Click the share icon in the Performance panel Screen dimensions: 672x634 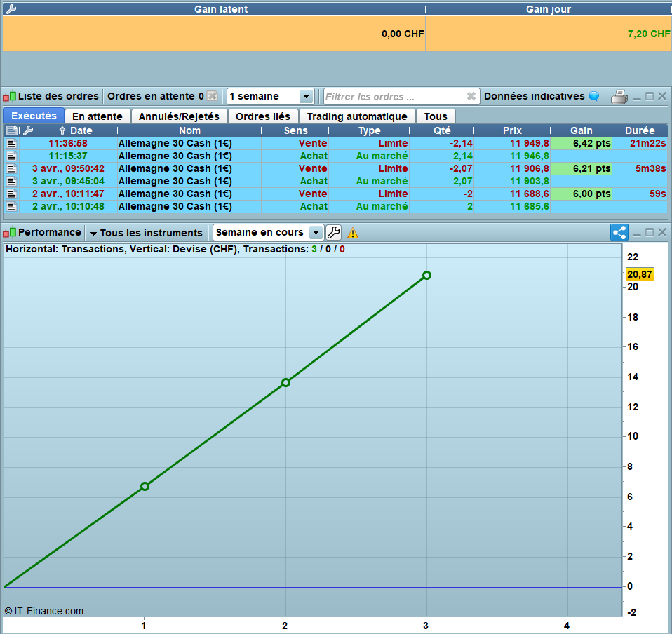619,233
